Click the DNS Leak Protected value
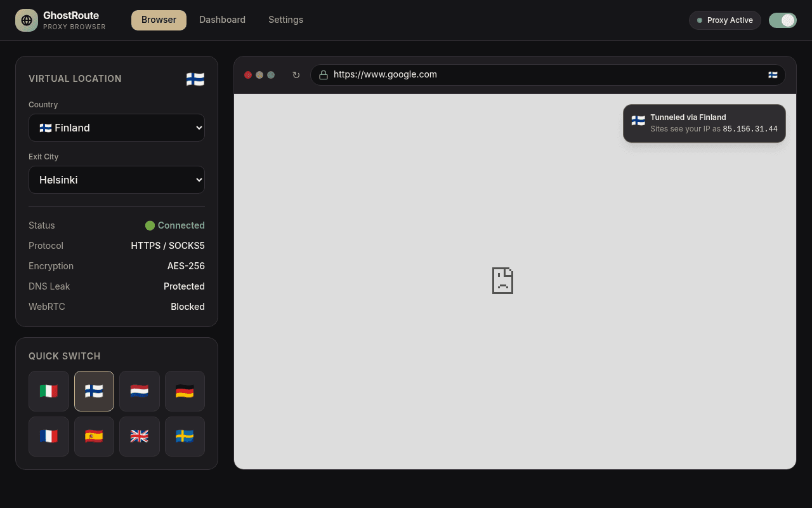The image size is (812, 508). [x=184, y=286]
